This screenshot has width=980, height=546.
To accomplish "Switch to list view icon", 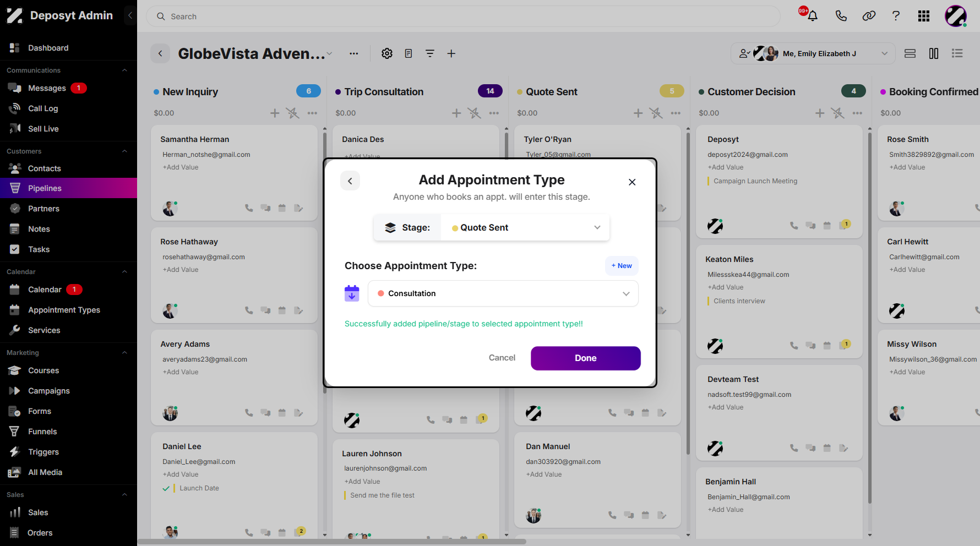I will (x=957, y=53).
